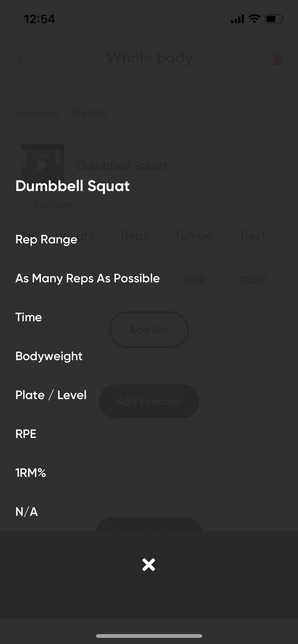
Task: Choose the 1RM% option
Action: (x=31, y=473)
